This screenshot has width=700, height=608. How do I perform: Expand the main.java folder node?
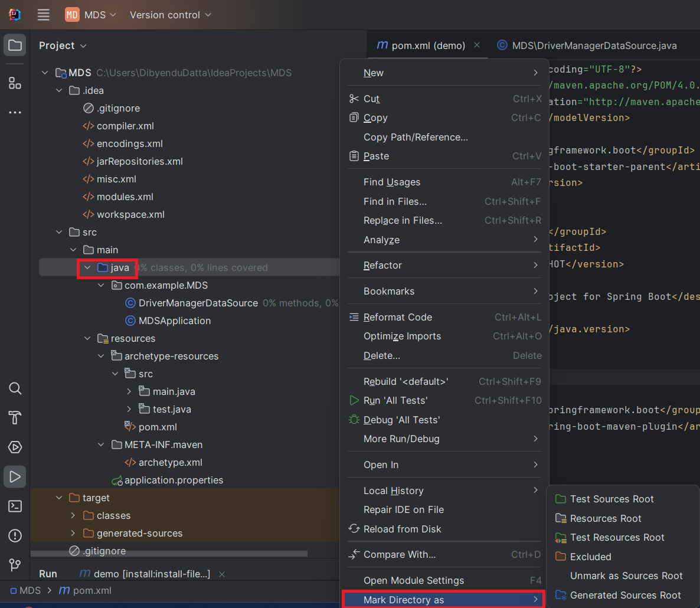(129, 391)
